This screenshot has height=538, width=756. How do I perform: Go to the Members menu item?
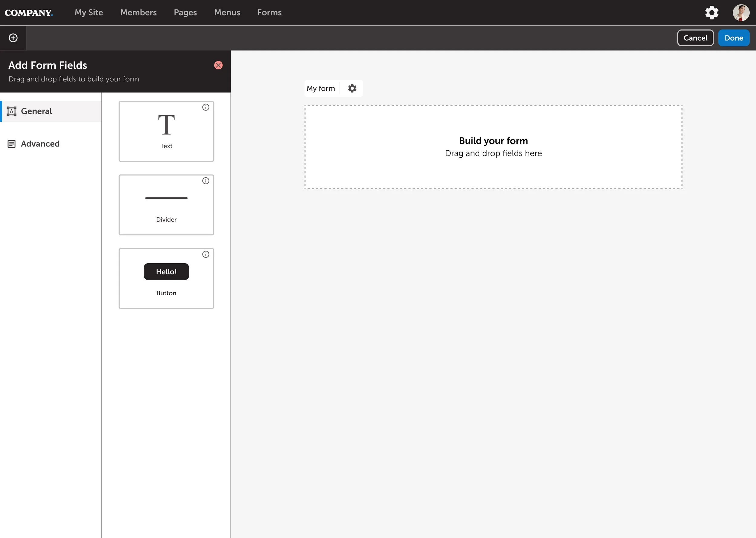coord(138,13)
